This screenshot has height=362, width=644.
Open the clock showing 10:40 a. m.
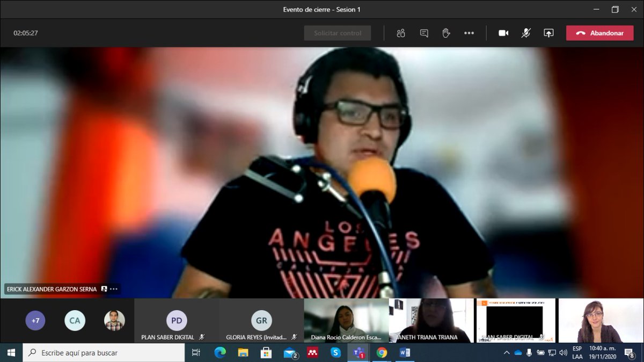tap(602, 353)
